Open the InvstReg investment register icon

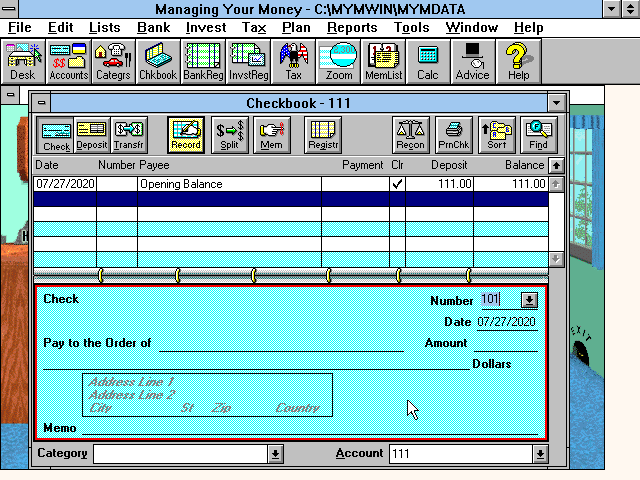click(x=248, y=62)
